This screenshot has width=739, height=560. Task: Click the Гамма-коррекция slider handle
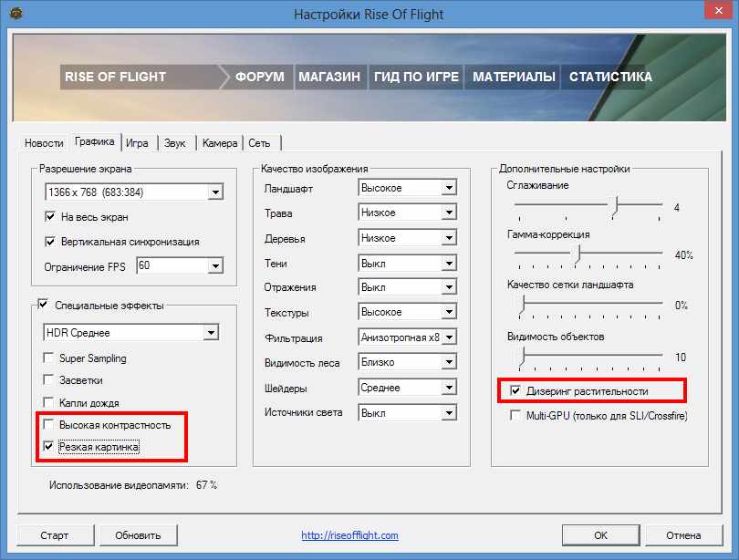tap(578, 255)
